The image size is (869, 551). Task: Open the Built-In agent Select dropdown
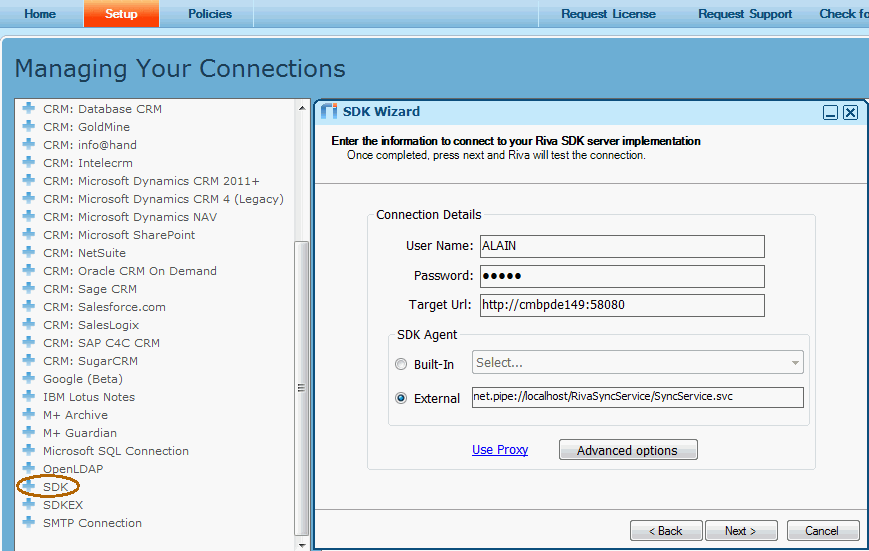638,363
